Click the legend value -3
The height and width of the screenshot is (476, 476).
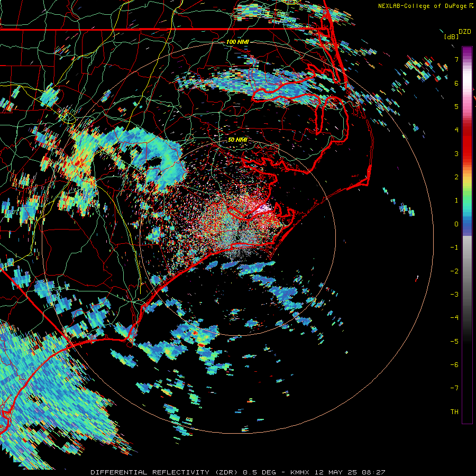454,295
